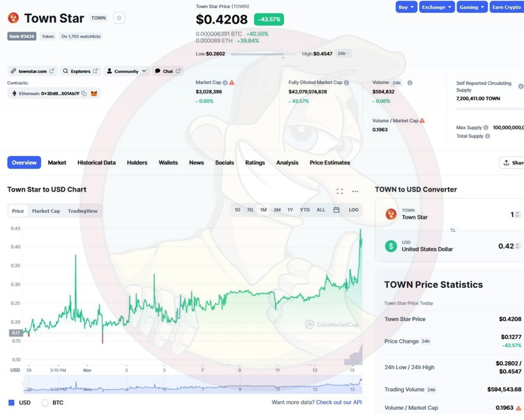Open the Analysis tab
This screenshot has height=420, width=524.
(287, 163)
